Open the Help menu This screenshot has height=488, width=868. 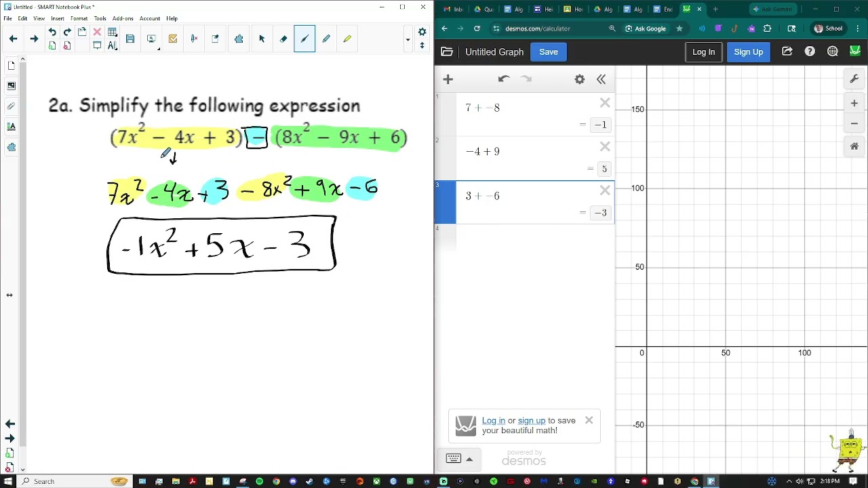pyautogui.click(x=172, y=18)
